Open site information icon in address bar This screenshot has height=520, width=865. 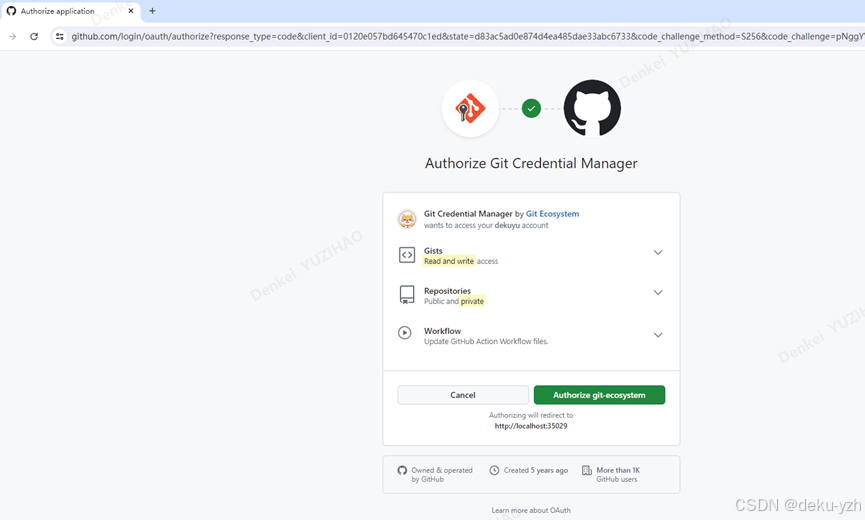[x=60, y=36]
